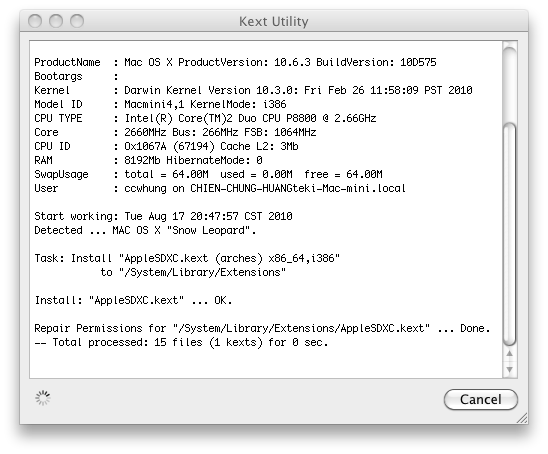548x454 pixels.
Task: Click the spinning progress indicator
Action: tap(43, 398)
